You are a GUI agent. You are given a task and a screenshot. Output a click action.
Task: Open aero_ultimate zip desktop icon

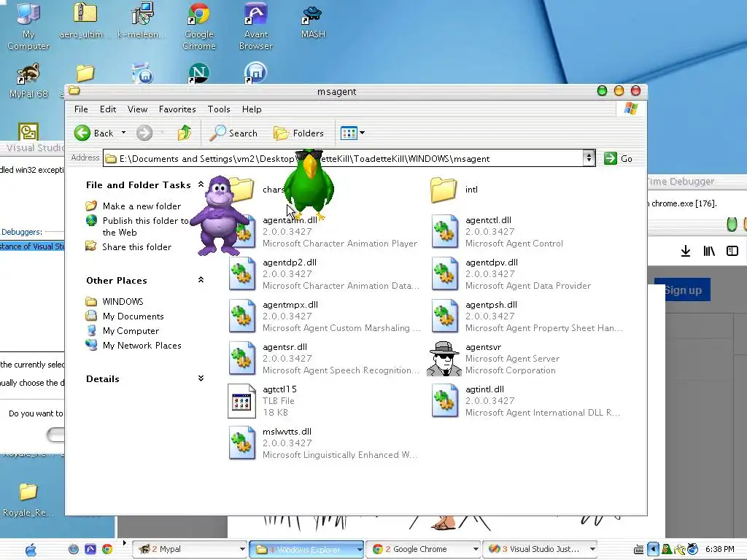tap(85, 21)
